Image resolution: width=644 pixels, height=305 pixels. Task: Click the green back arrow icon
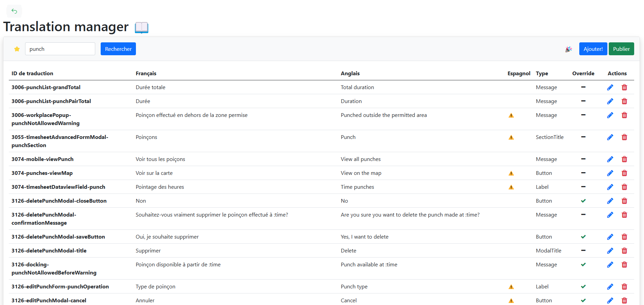14,11
